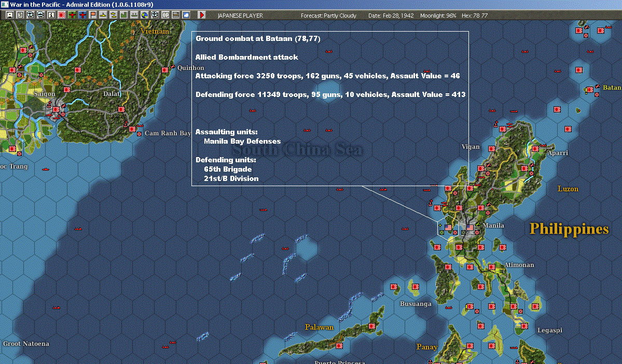Select the Japanese base icon above Busuanga
Image resolution: width=622 pixels, height=364 pixels.
pos(416,287)
